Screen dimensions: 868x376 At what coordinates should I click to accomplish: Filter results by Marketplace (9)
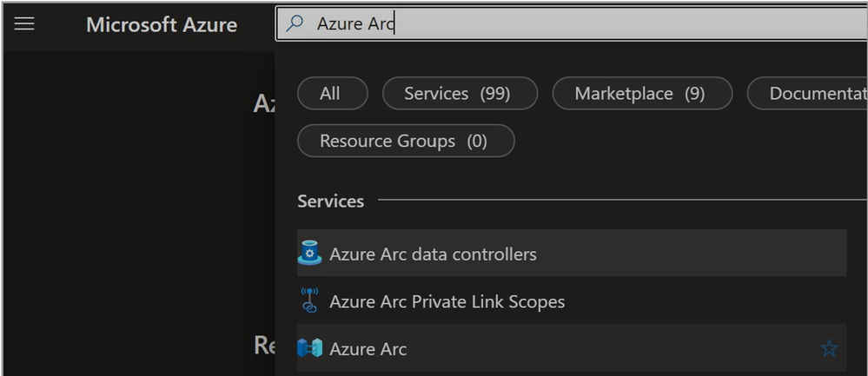pos(642,94)
